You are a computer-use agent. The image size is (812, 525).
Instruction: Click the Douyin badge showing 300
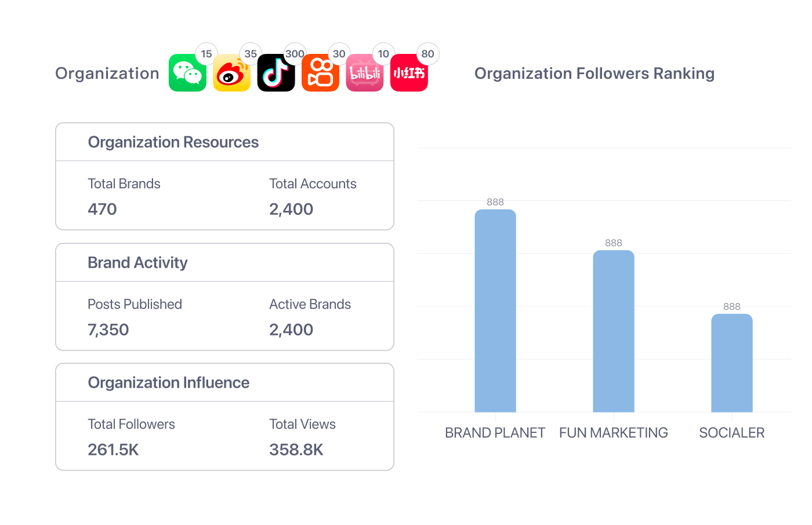[x=295, y=53]
